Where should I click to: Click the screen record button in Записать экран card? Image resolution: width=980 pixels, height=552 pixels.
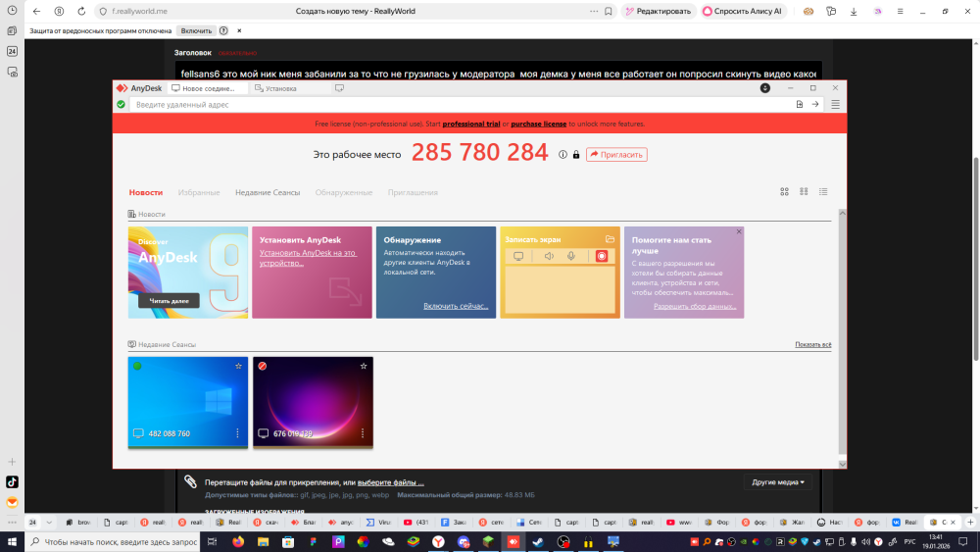coord(602,256)
